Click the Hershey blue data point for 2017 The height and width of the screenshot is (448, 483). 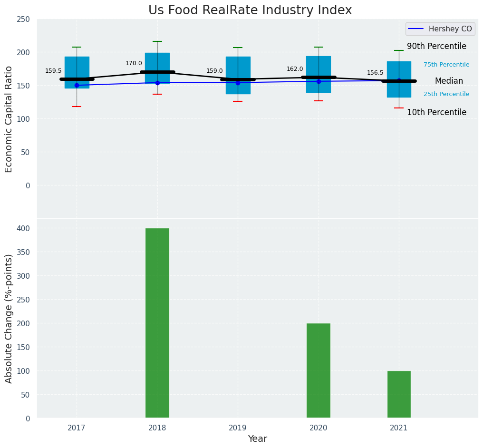(x=77, y=85)
